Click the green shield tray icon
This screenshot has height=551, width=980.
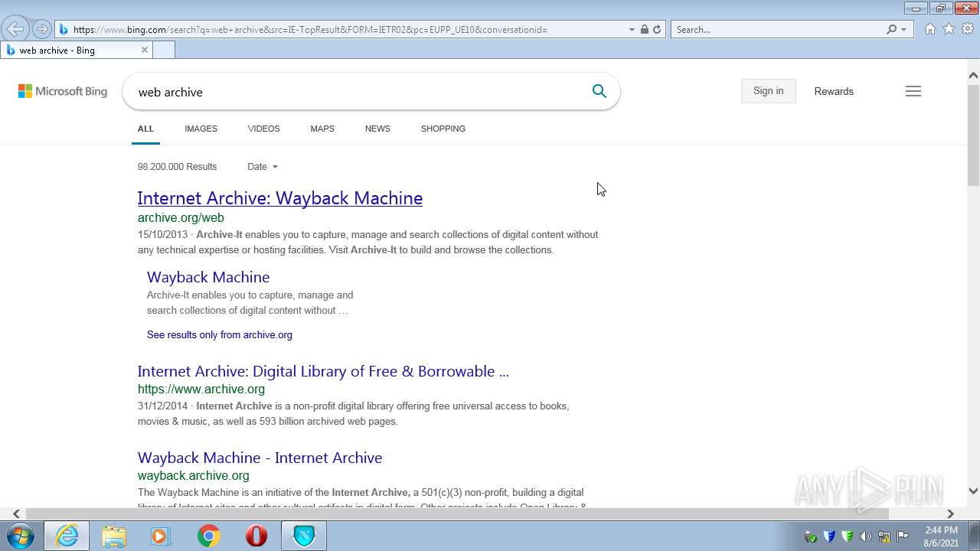(x=848, y=536)
